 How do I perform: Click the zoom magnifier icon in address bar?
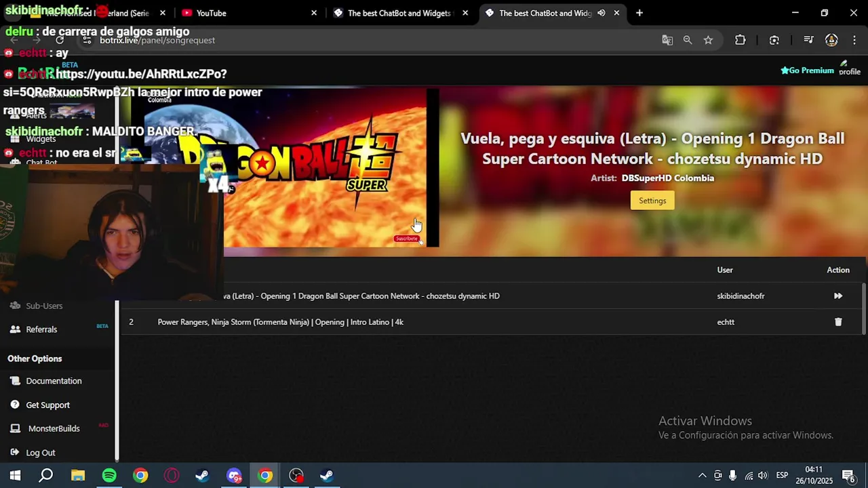(x=688, y=40)
